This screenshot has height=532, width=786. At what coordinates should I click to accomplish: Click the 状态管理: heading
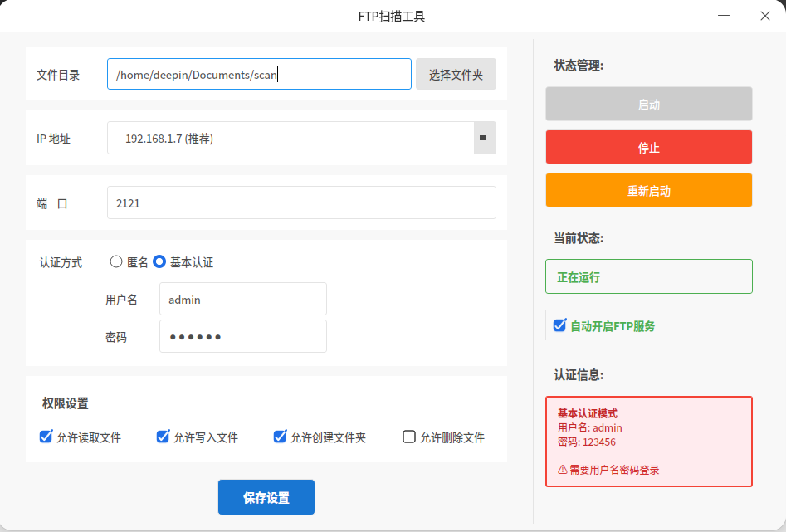[x=579, y=66]
